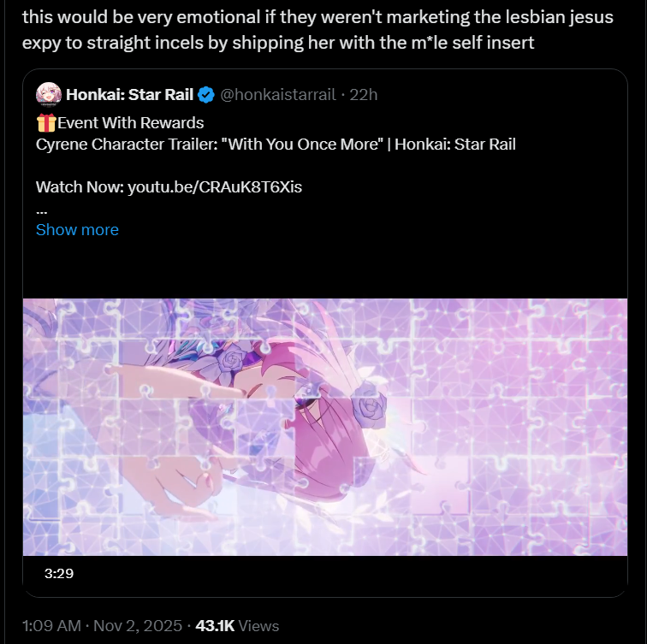Follow the youtu.be/CRAuK8T6Xis link
Screen dimensions: 647x644
point(215,187)
